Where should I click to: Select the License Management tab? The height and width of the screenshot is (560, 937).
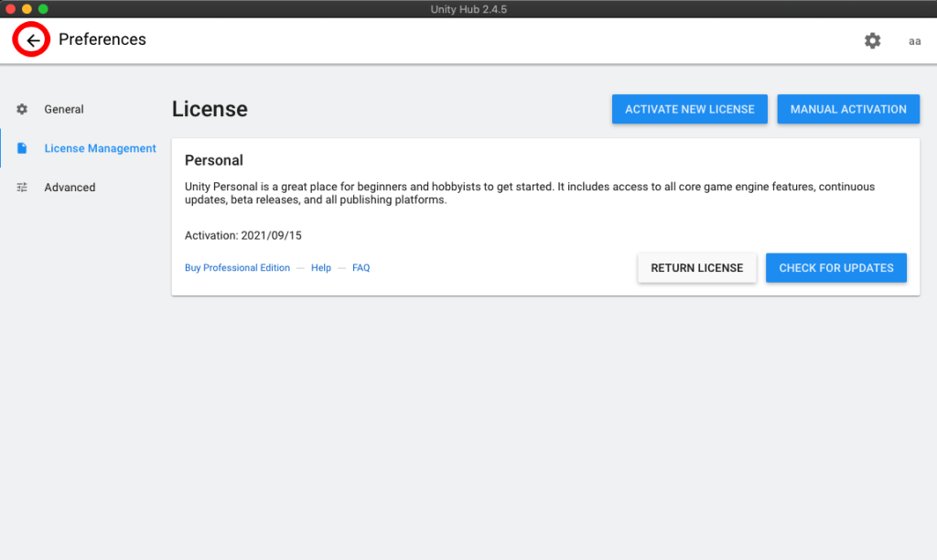pyautogui.click(x=100, y=148)
